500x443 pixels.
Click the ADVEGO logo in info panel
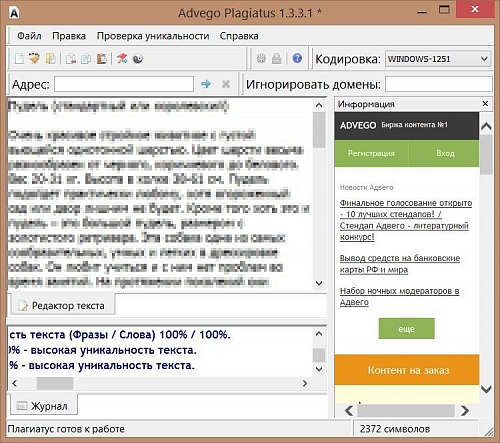coord(358,125)
